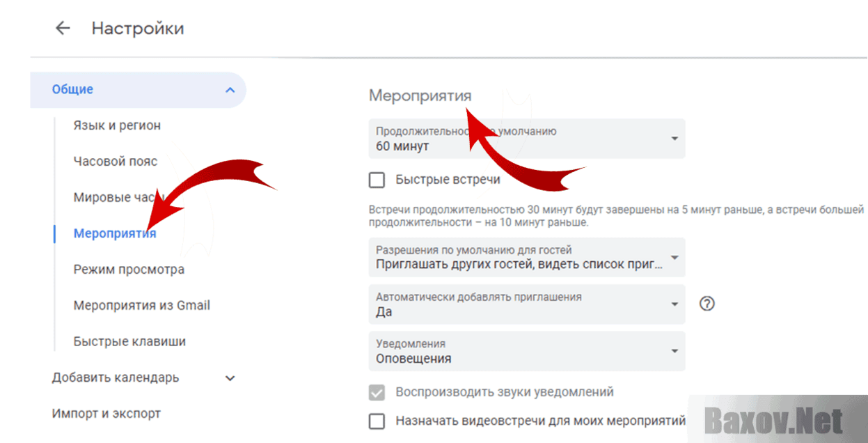This screenshot has height=443, width=868.
Task: Expand the Добавить календарь section
Action: pyautogui.click(x=230, y=378)
